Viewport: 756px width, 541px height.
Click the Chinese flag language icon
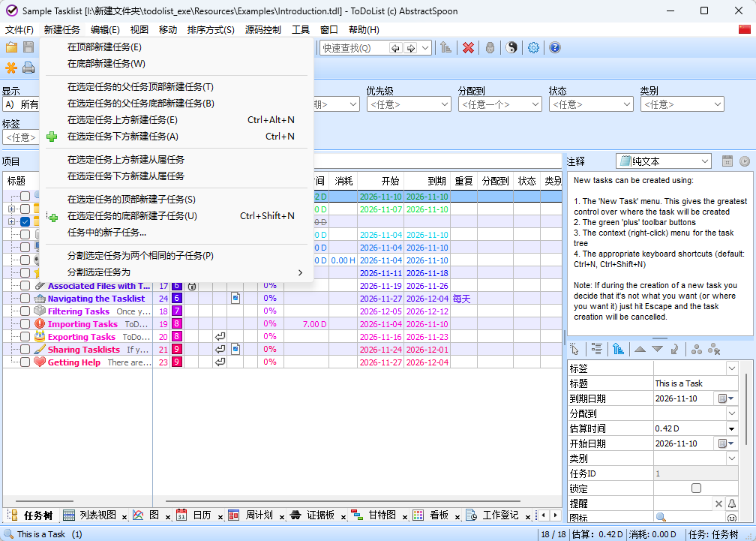745,29
